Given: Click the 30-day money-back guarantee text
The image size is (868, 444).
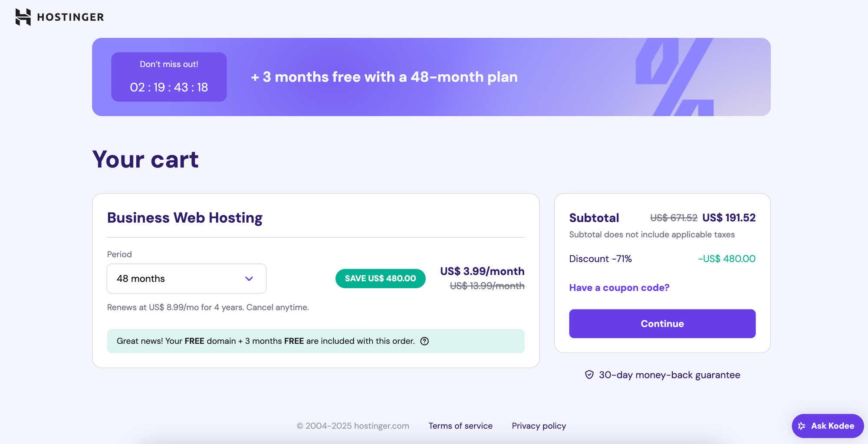Looking at the screenshot, I should pyautogui.click(x=669, y=375).
